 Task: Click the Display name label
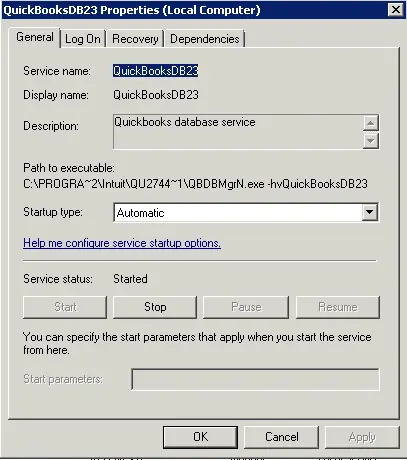click(56, 95)
